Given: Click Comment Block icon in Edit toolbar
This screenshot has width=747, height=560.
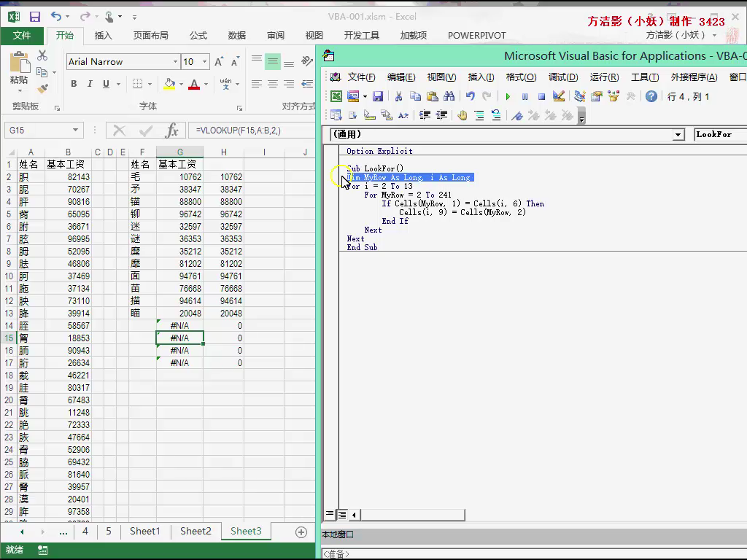Looking at the screenshot, I should pyautogui.click(x=479, y=114).
